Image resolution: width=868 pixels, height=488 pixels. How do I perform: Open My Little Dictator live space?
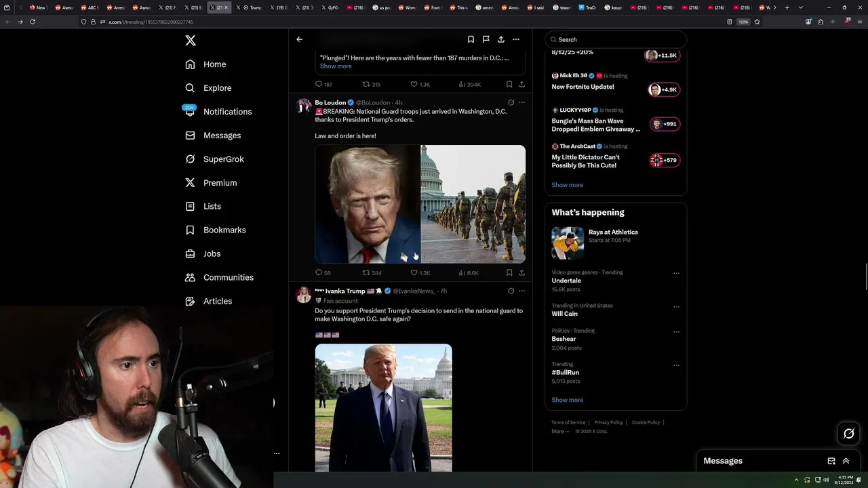point(616,157)
